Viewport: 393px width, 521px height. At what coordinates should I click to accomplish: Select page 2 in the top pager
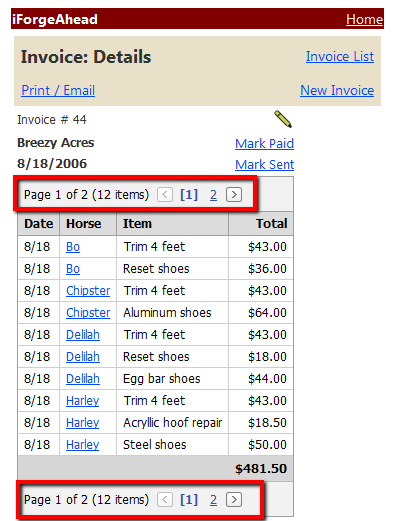pyautogui.click(x=213, y=195)
